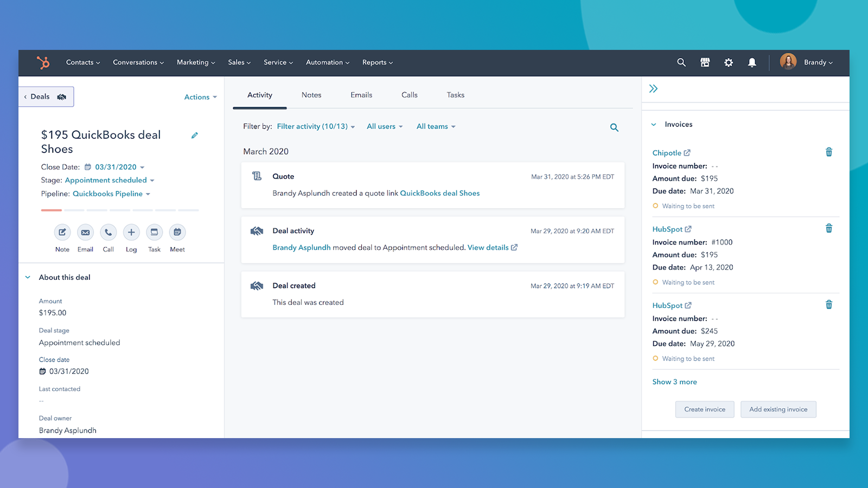Open View details link
This screenshot has width=868, height=488.
point(492,247)
